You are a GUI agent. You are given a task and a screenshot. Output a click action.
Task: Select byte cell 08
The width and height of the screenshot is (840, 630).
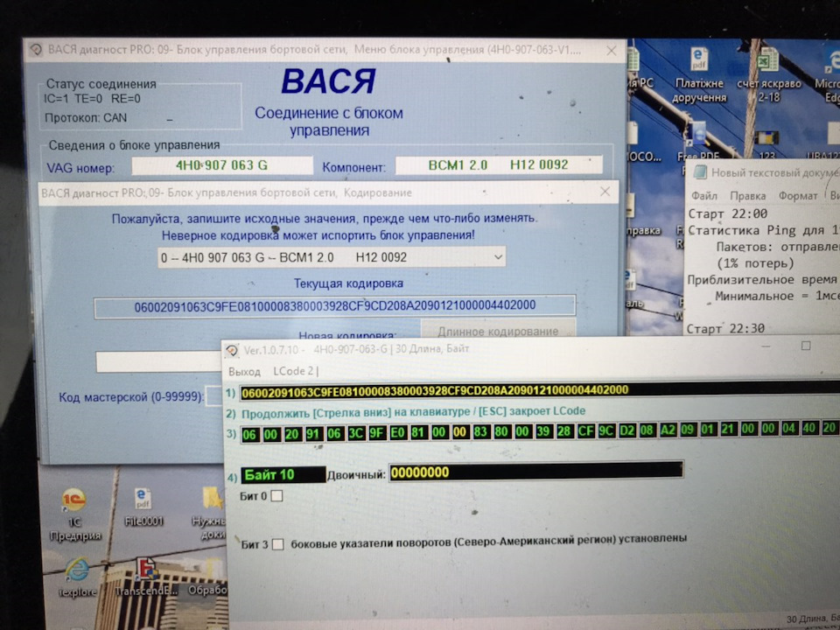point(647,430)
